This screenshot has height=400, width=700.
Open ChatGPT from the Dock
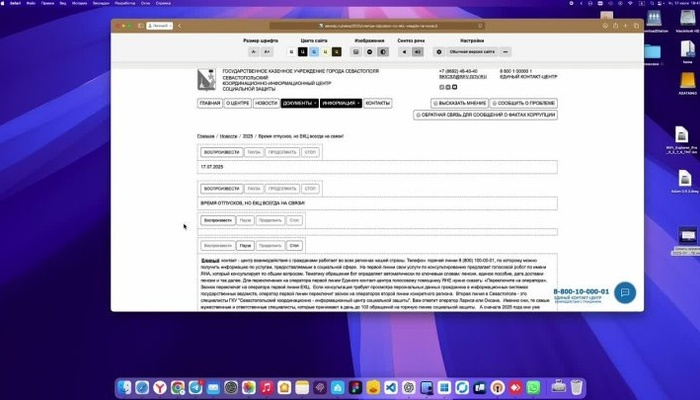(409, 387)
